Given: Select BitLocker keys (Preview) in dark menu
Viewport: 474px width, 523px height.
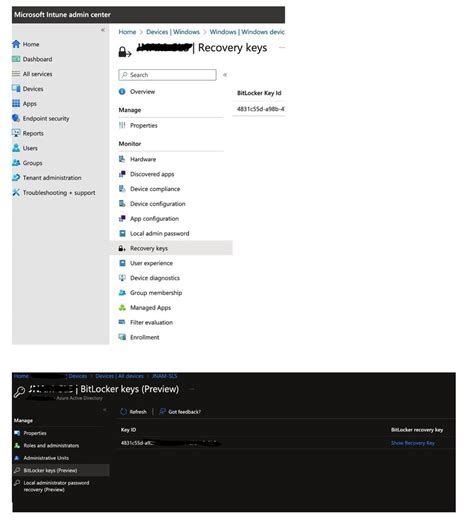Looking at the screenshot, I should [61, 470].
